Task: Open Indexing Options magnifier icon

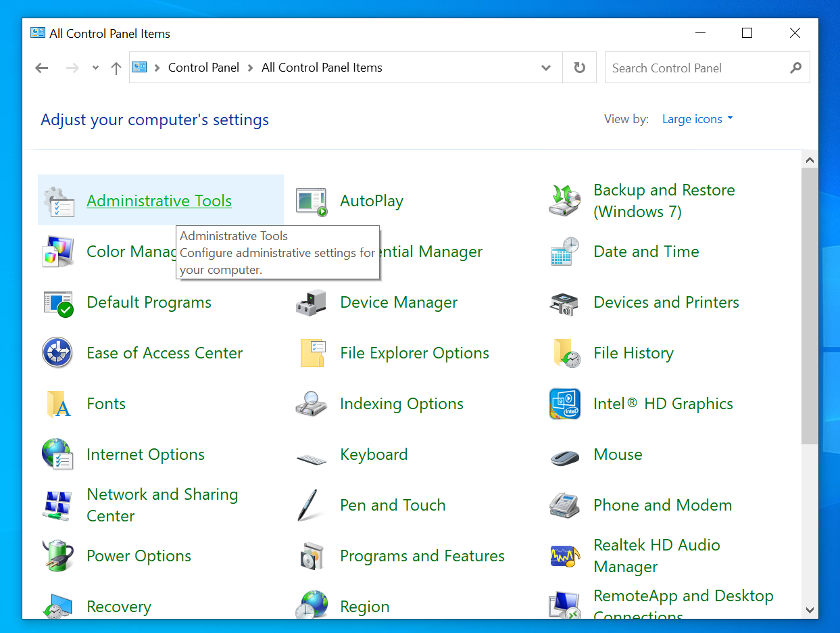Action: pyautogui.click(x=310, y=404)
